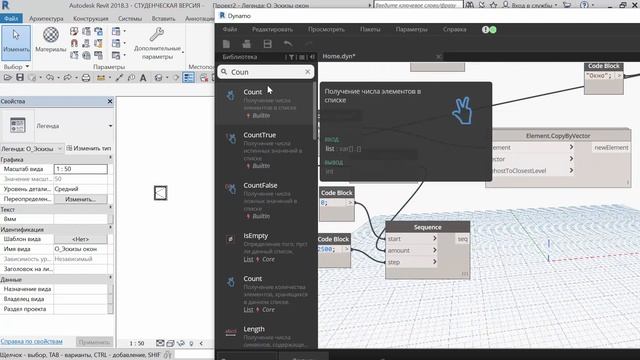Open the Dynamo Редактировать menu
Viewport: 640px width, 360px height.
click(272, 29)
